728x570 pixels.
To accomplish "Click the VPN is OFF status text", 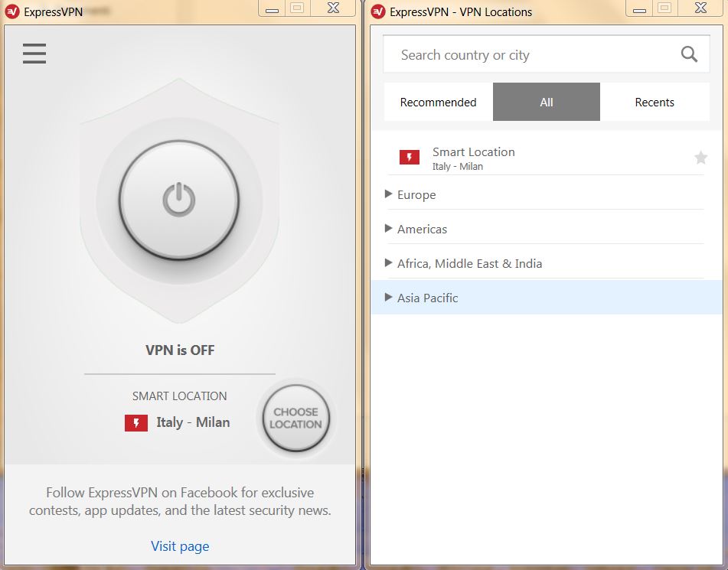I will tap(180, 350).
